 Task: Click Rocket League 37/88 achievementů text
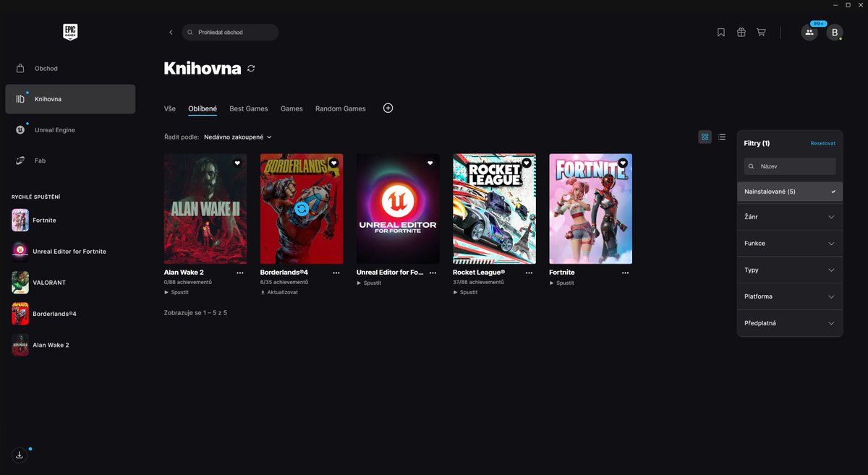(x=479, y=282)
